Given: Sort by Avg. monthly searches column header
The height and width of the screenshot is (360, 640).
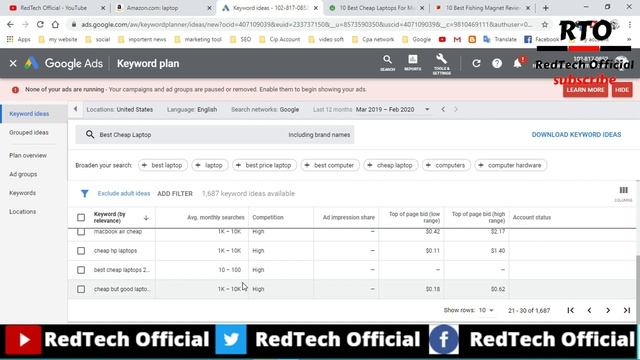Looking at the screenshot, I should 216,218.
